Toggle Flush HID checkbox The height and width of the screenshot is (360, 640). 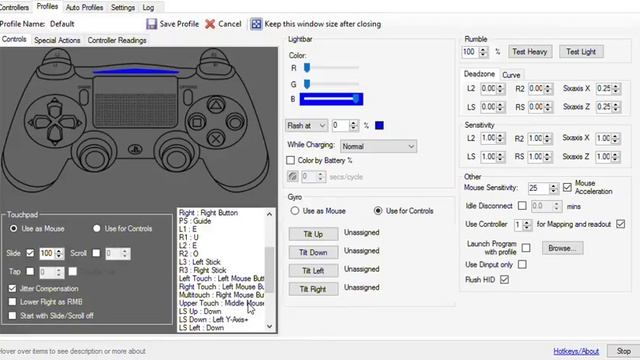pyautogui.click(x=504, y=280)
